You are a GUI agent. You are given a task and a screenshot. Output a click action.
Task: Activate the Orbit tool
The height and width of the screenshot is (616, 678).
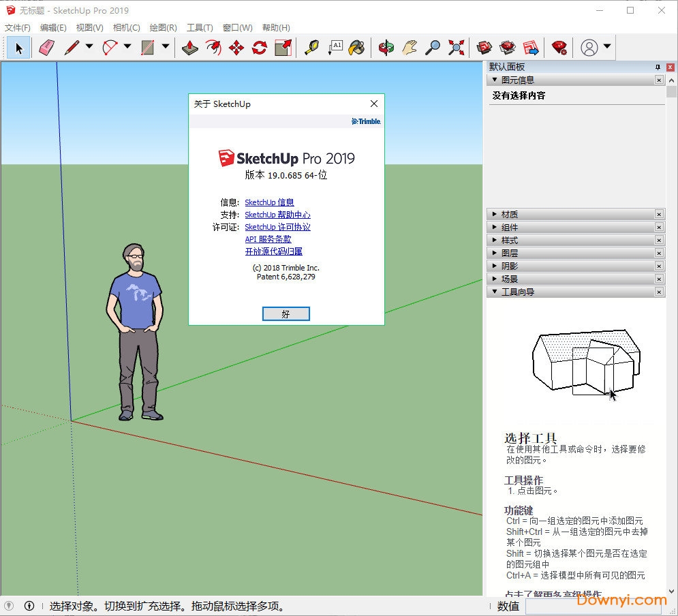point(386,48)
